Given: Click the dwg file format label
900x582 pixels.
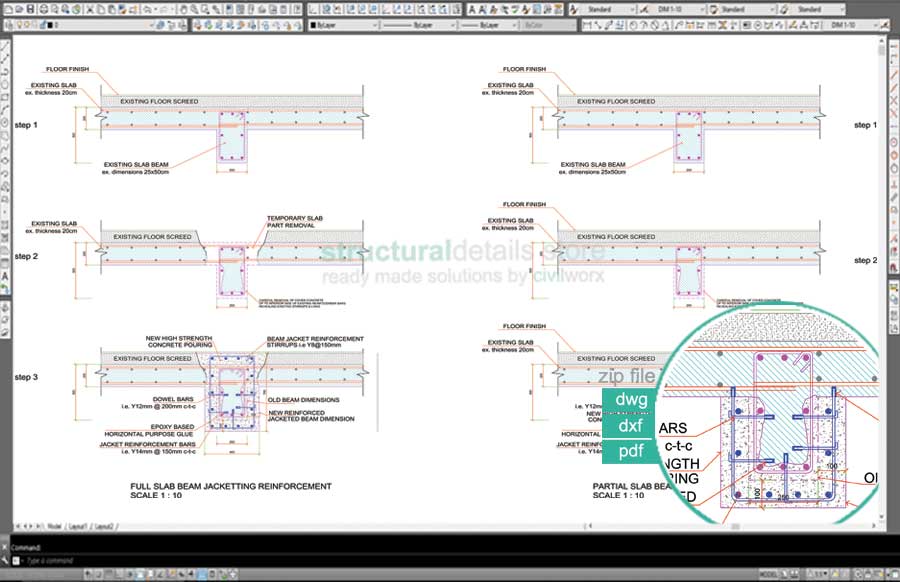Looking at the screenshot, I should (631, 400).
